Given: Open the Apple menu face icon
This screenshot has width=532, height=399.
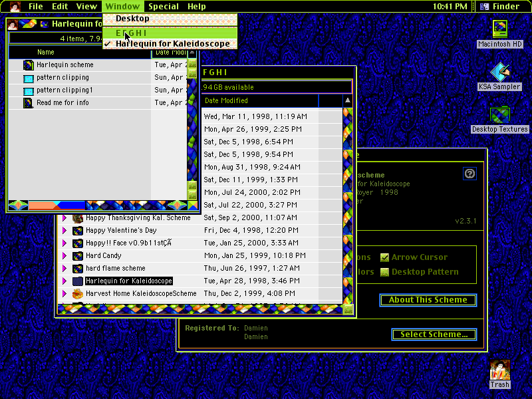Looking at the screenshot, I should point(15,6).
